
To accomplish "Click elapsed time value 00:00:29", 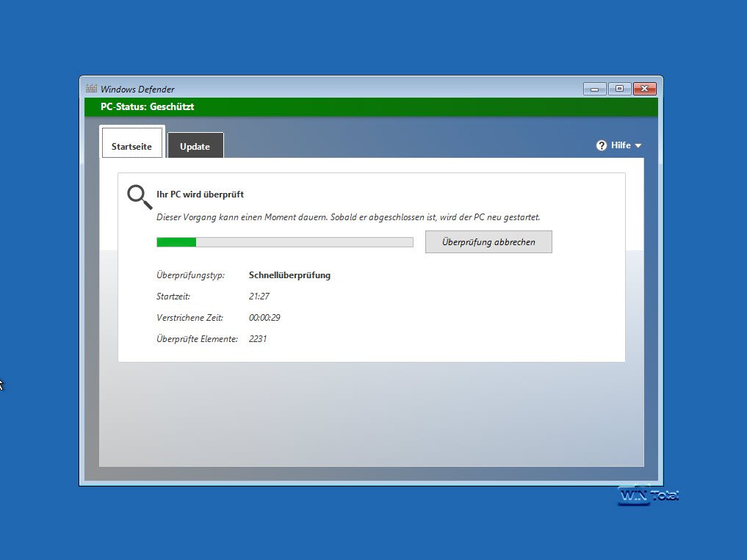I will click(264, 318).
